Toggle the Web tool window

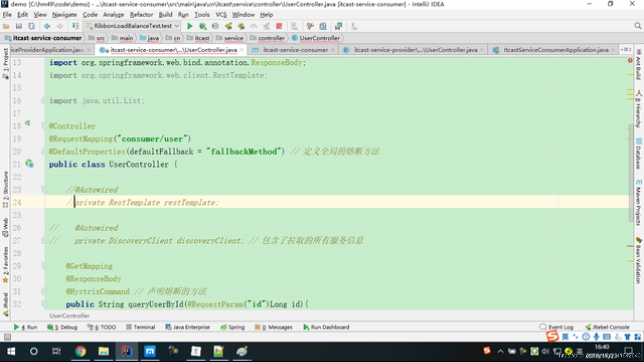tap(5, 227)
